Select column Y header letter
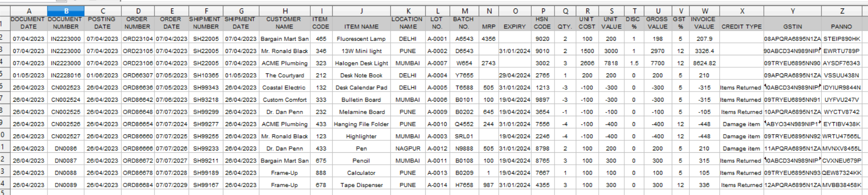 pos(792,11)
